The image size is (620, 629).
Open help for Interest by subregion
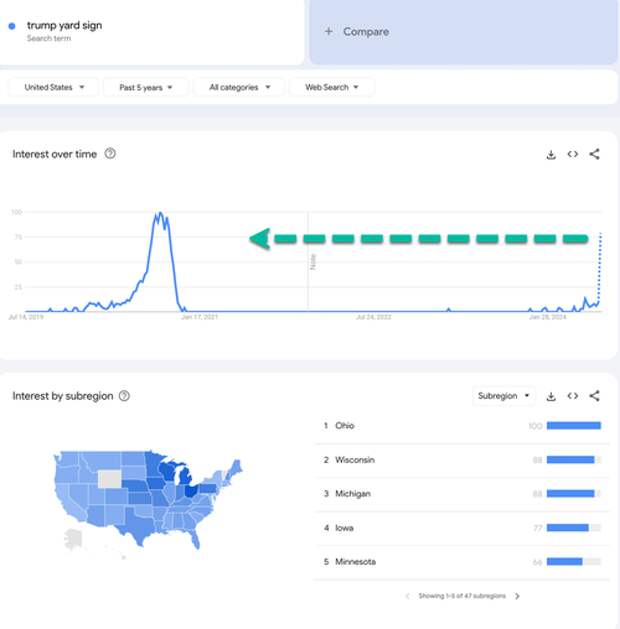[x=124, y=396]
